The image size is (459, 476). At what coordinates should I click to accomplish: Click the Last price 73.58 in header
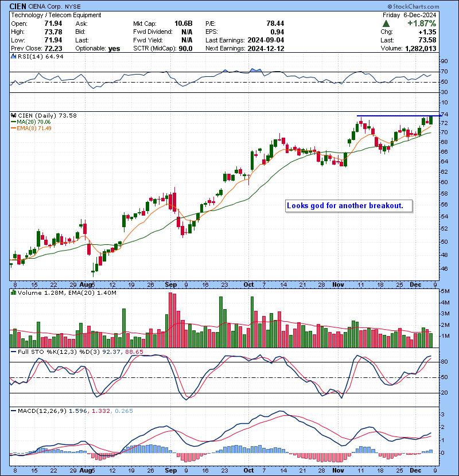427,40
